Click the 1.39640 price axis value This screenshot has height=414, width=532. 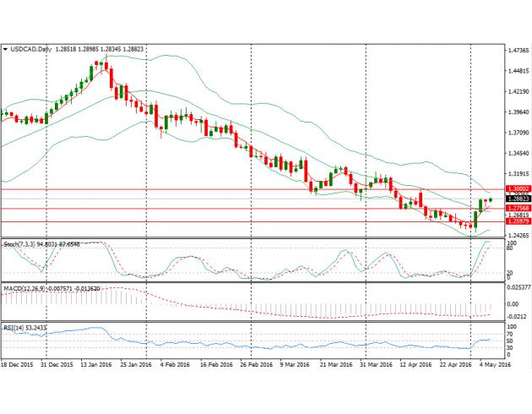tap(514, 112)
